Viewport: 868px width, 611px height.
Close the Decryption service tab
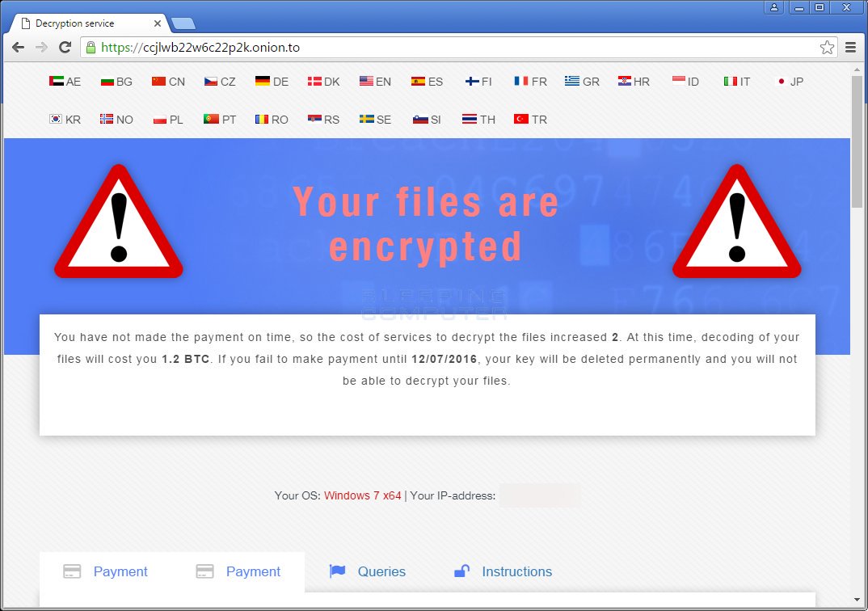(158, 23)
